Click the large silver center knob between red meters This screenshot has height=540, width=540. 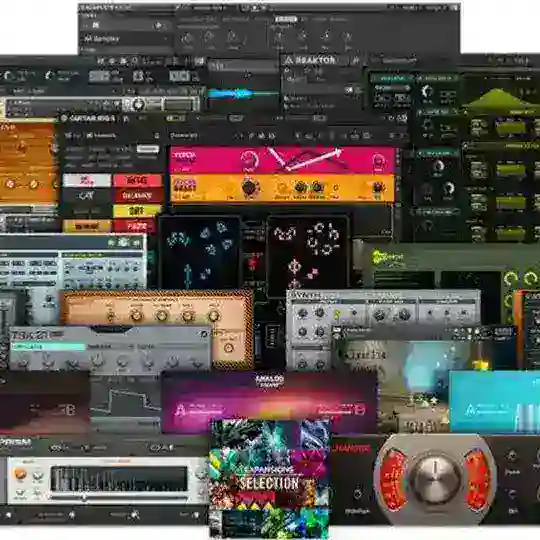[435, 479]
